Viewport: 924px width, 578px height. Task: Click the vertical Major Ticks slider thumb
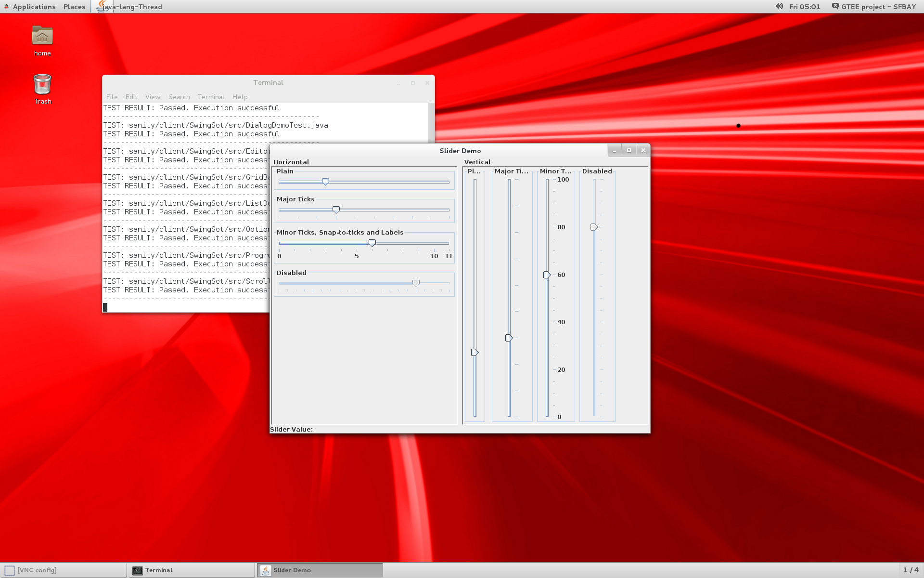pyautogui.click(x=509, y=338)
